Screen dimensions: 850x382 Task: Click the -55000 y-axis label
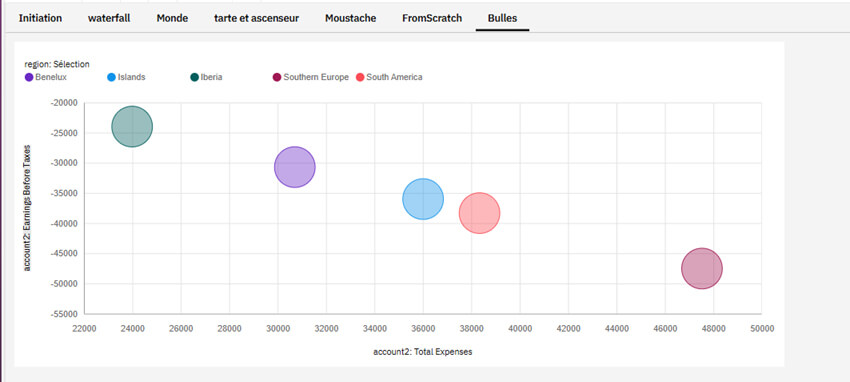(x=64, y=314)
